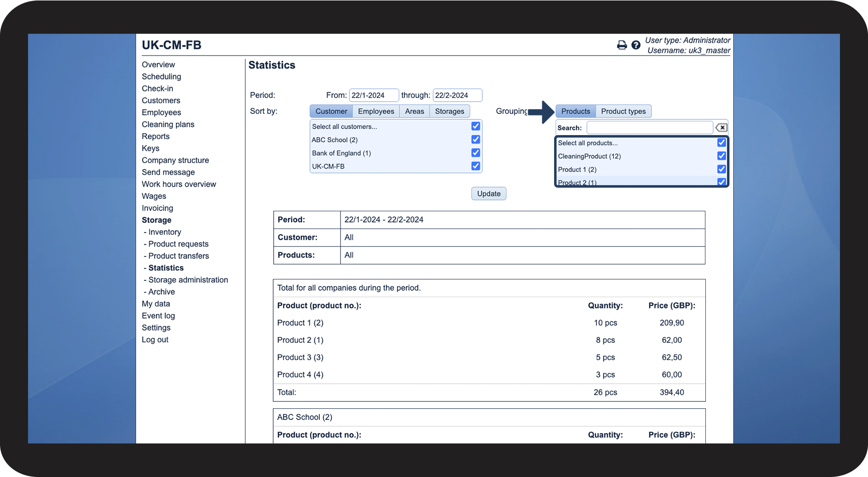The width and height of the screenshot is (868, 477).
Task: Go to Storage administration
Action: point(188,280)
